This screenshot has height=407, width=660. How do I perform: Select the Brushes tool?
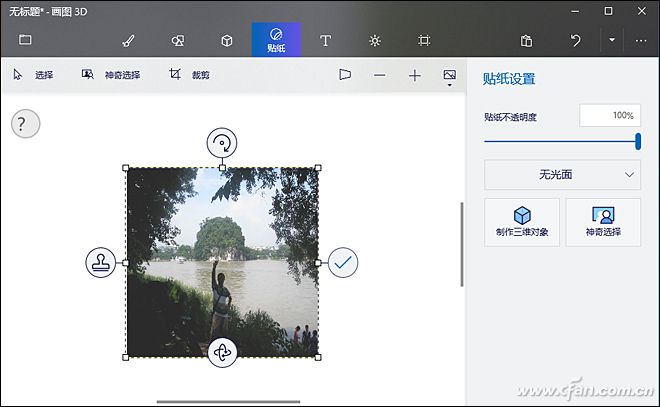tap(128, 40)
